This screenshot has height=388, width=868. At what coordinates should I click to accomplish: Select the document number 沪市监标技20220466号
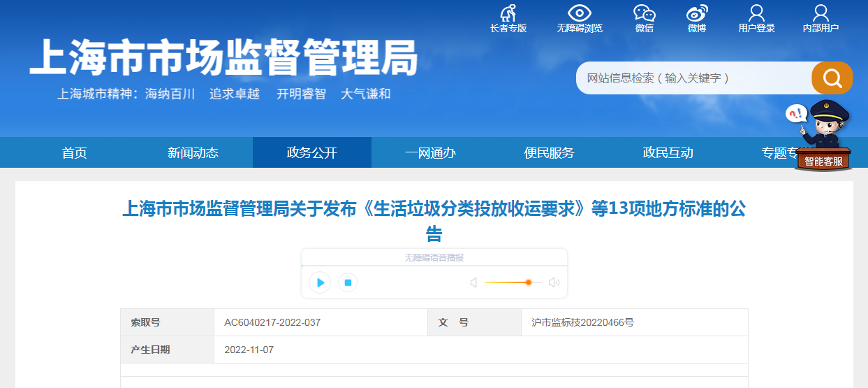[582, 322]
